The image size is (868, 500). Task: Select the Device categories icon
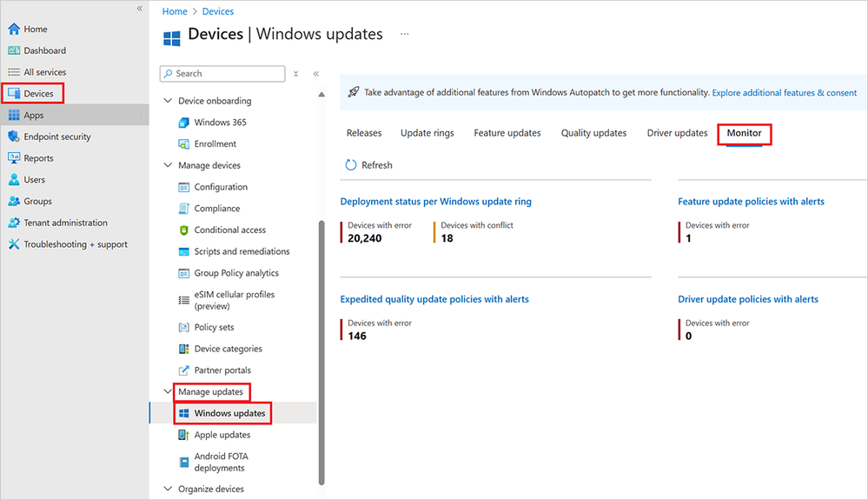[184, 349]
